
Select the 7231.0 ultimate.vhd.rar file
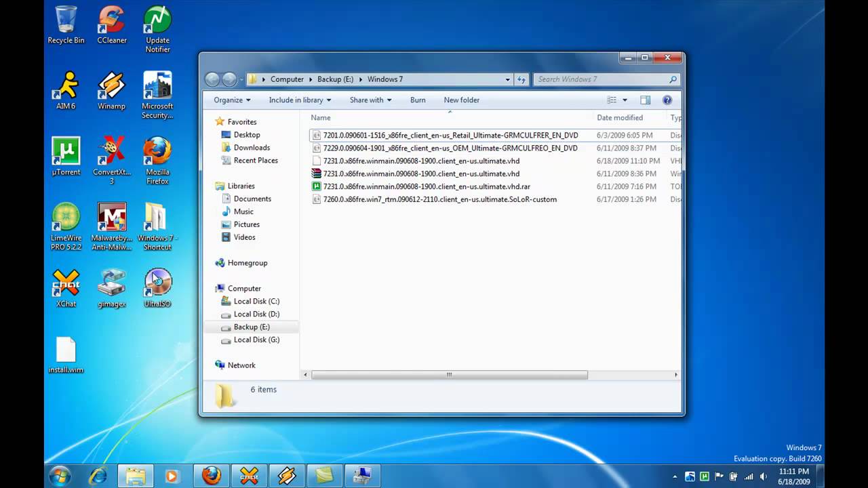[427, 186]
